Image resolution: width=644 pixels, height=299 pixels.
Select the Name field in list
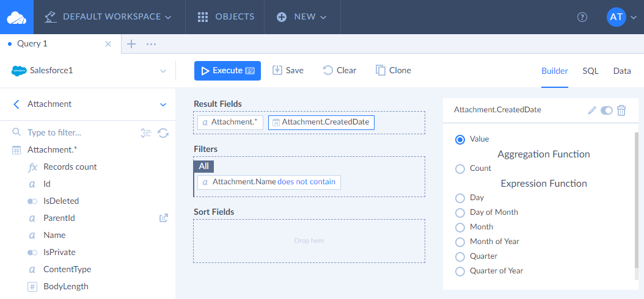coord(54,235)
